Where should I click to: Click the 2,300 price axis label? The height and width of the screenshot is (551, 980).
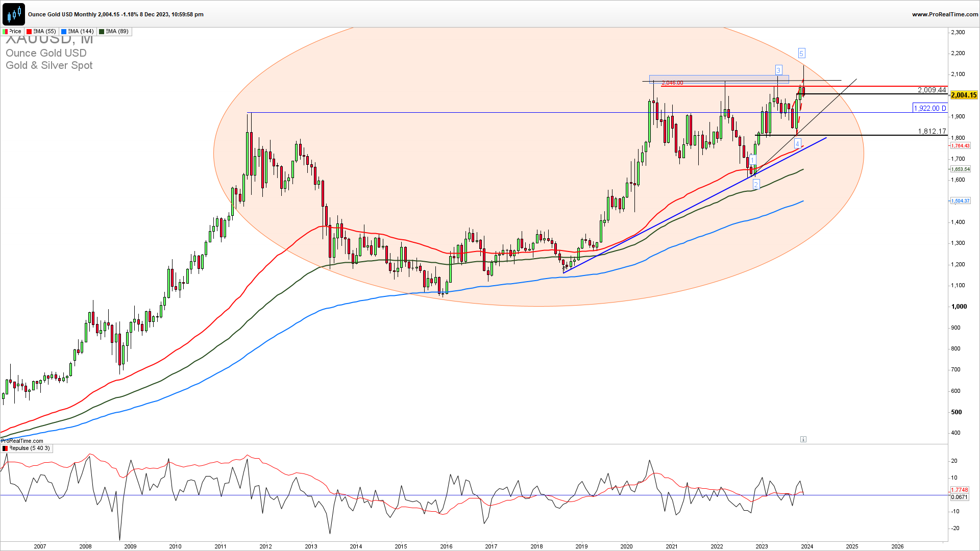(958, 32)
